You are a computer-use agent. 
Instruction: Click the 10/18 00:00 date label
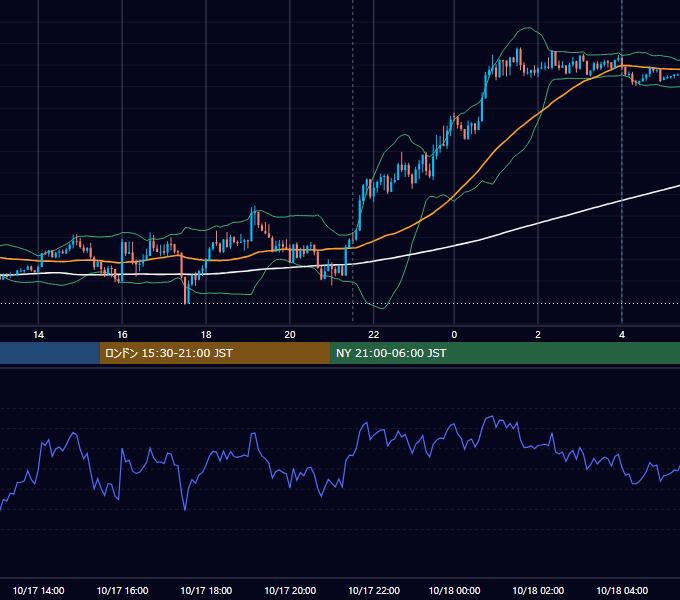[x=454, y=590]
